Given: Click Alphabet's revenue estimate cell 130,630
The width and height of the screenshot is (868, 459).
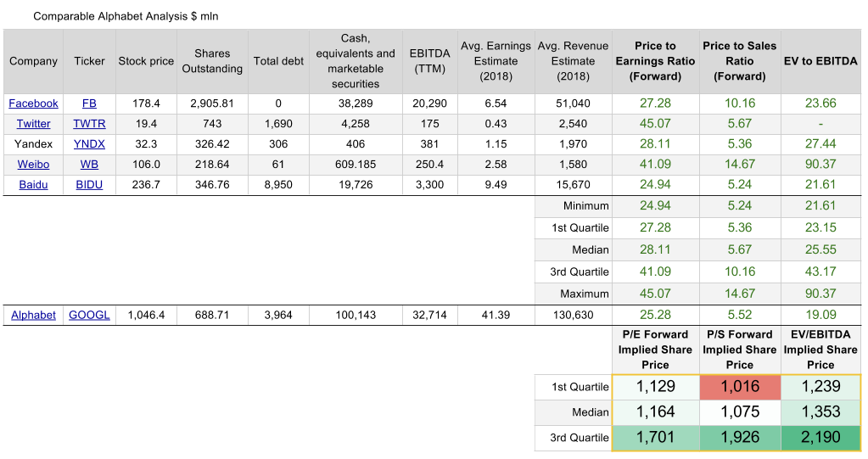Looking at the screenshot, I should point(573,315).
